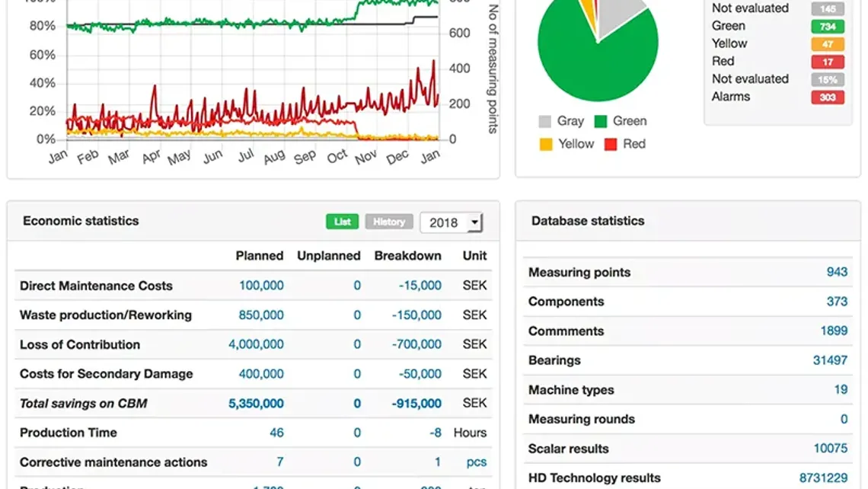Click the Yellow legend color swatch
Screen dimensions: 868x489
(547, 143)
